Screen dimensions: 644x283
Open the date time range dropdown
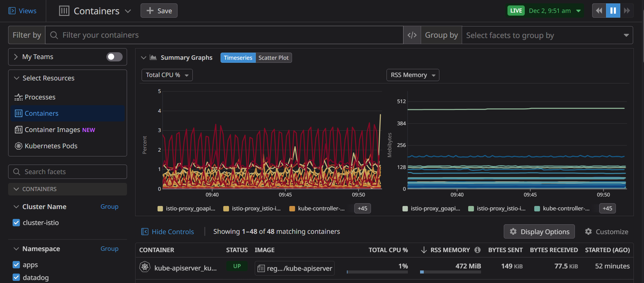[579, 11]
